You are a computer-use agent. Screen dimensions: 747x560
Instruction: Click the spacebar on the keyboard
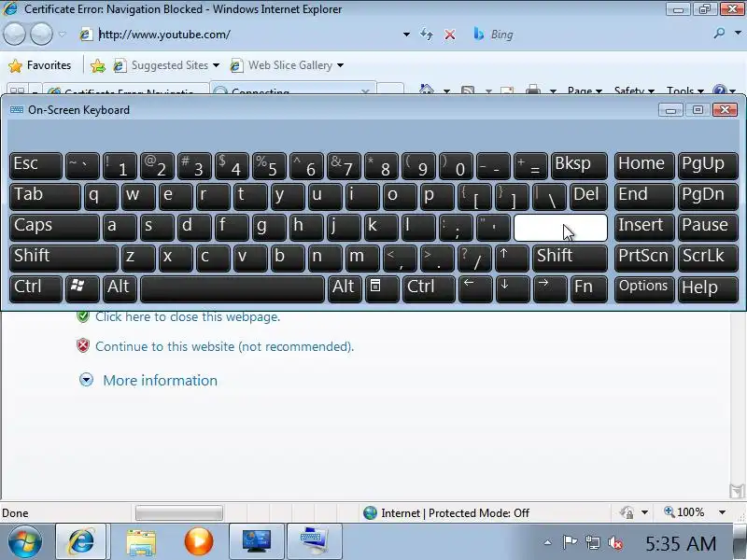coord(233,288)
